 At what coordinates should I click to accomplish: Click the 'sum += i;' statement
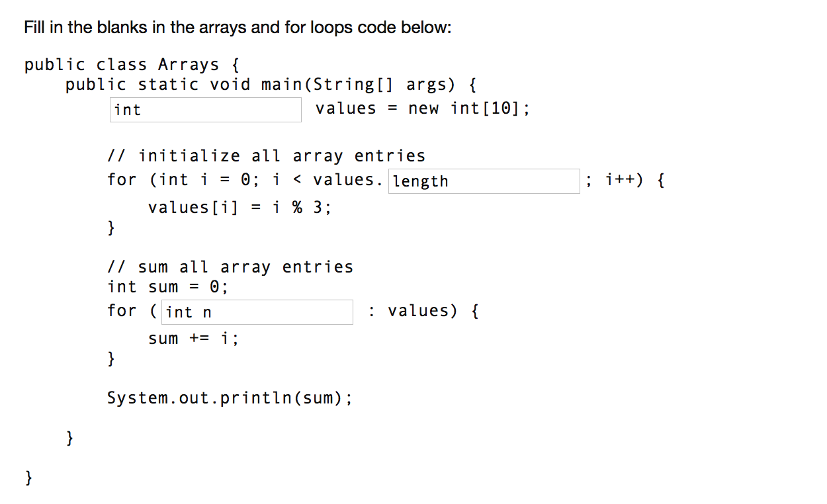coord(193,338)
